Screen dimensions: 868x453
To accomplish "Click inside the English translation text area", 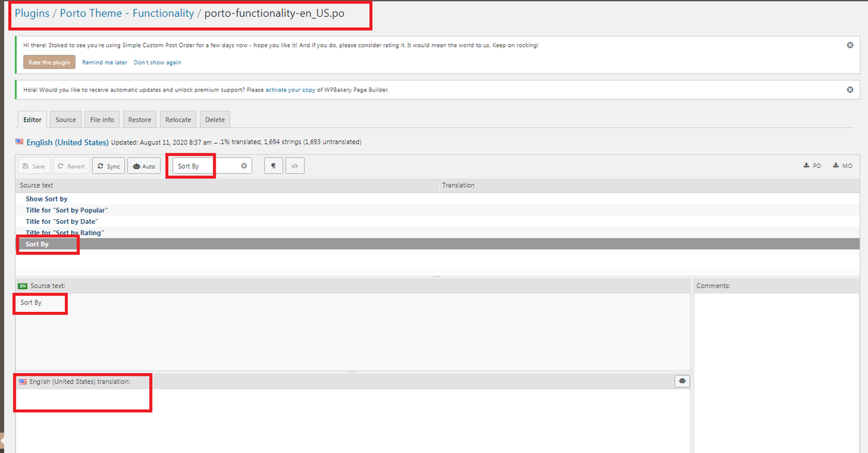I will click(353, 420).
